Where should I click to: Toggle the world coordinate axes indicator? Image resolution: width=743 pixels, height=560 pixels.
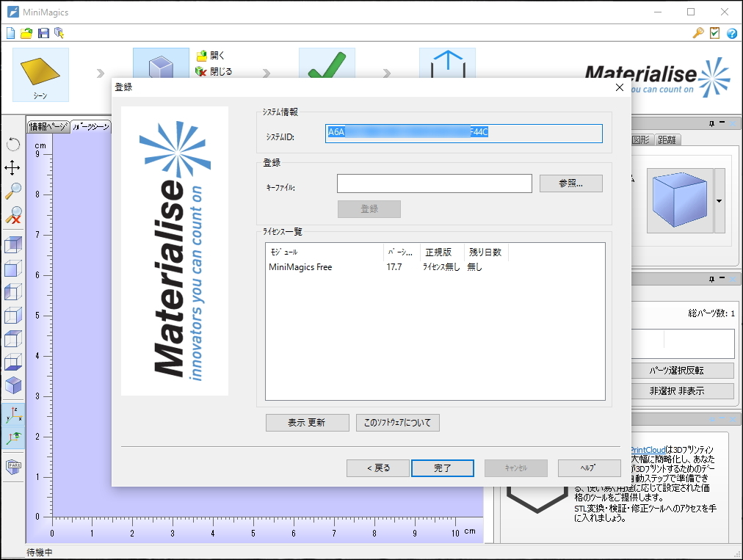(12, 413)
